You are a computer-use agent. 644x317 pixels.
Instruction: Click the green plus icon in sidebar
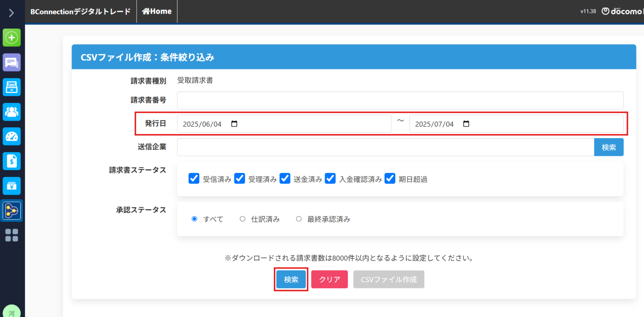12,38
